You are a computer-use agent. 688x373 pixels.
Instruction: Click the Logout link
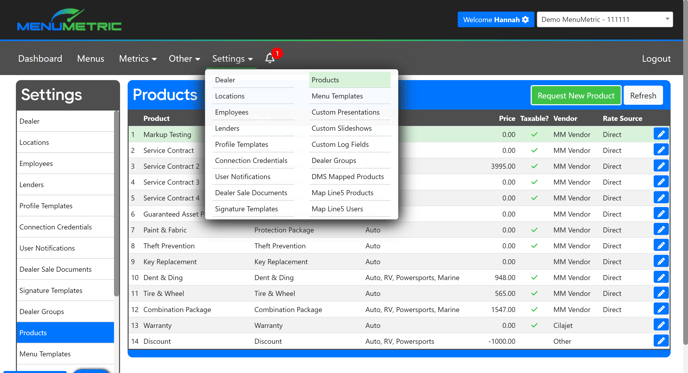[x=656, y=58]
